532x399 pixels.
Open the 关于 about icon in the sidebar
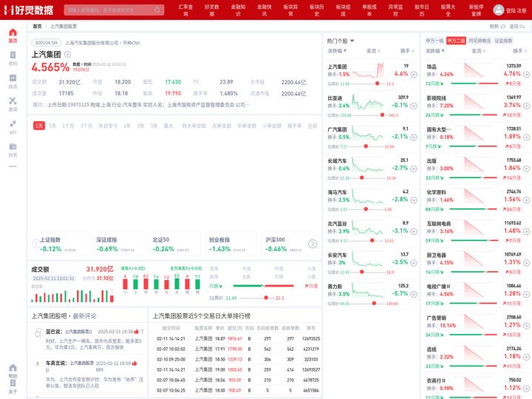click(13, 386)
